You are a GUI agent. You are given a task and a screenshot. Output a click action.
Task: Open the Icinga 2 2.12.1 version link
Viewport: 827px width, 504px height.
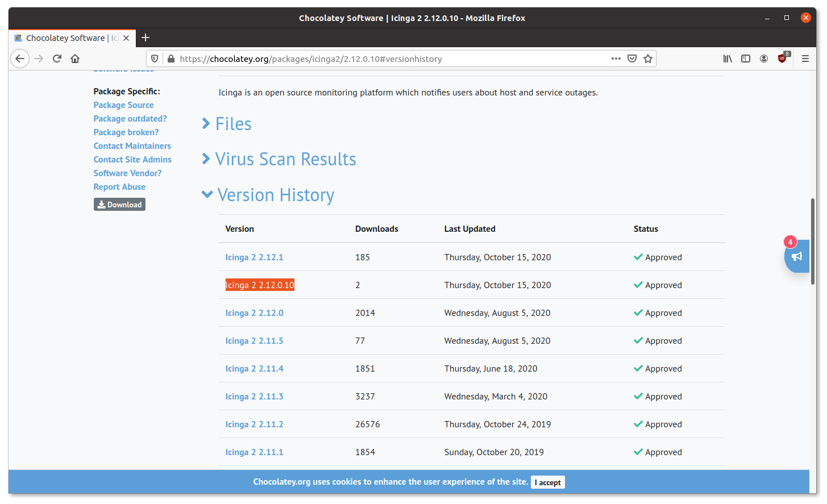point(254,257)
